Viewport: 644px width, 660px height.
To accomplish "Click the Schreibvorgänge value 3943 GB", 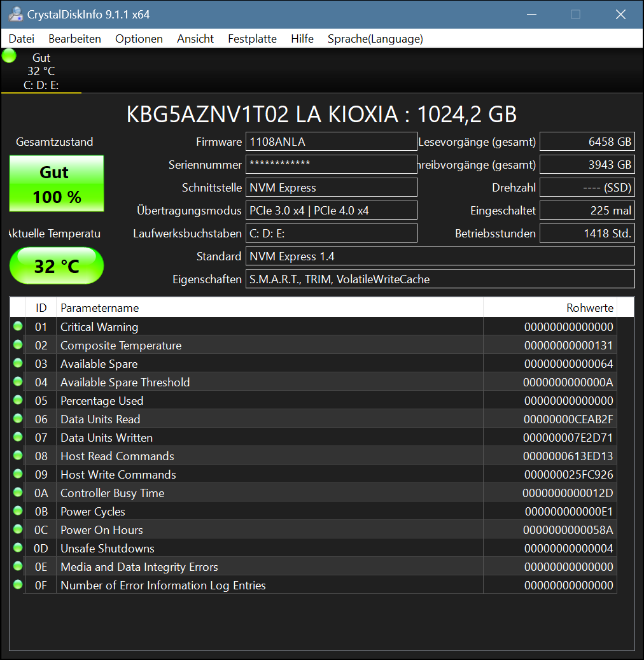I will tap(587, 165).
